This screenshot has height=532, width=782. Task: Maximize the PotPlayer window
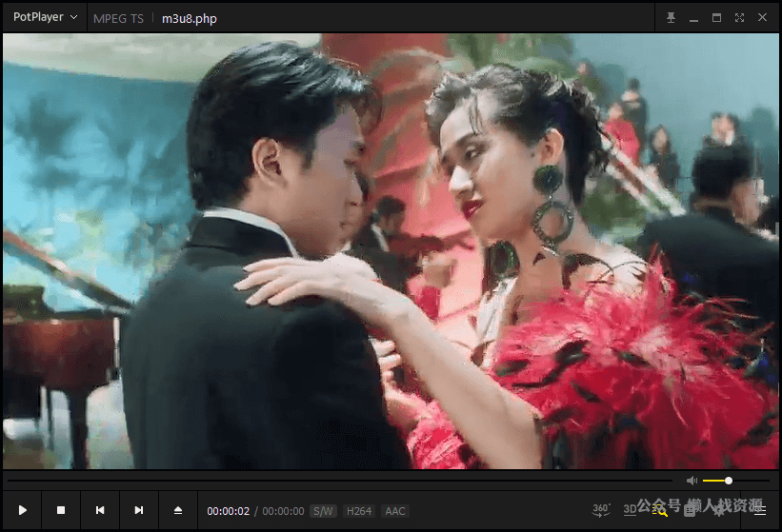point(716,18)
